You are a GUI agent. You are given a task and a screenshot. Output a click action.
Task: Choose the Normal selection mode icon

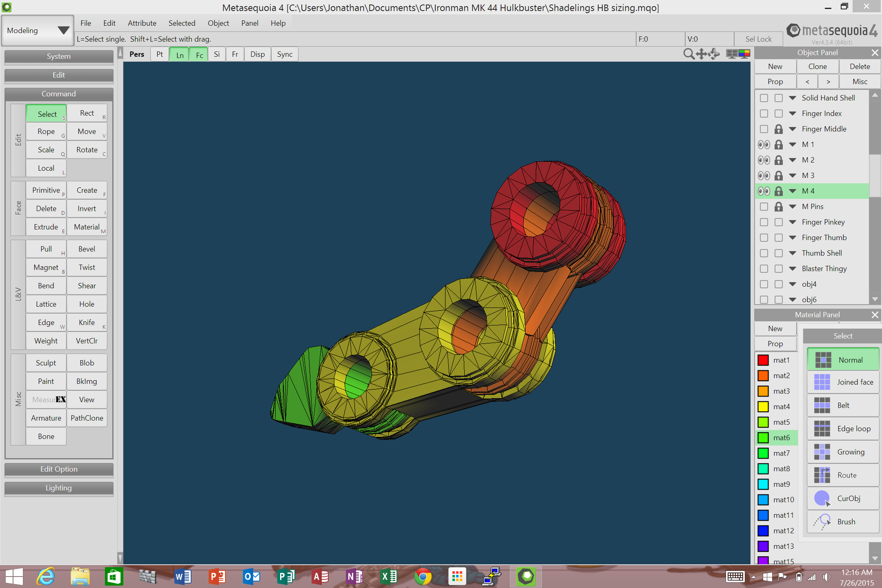[x=823, y=360]
